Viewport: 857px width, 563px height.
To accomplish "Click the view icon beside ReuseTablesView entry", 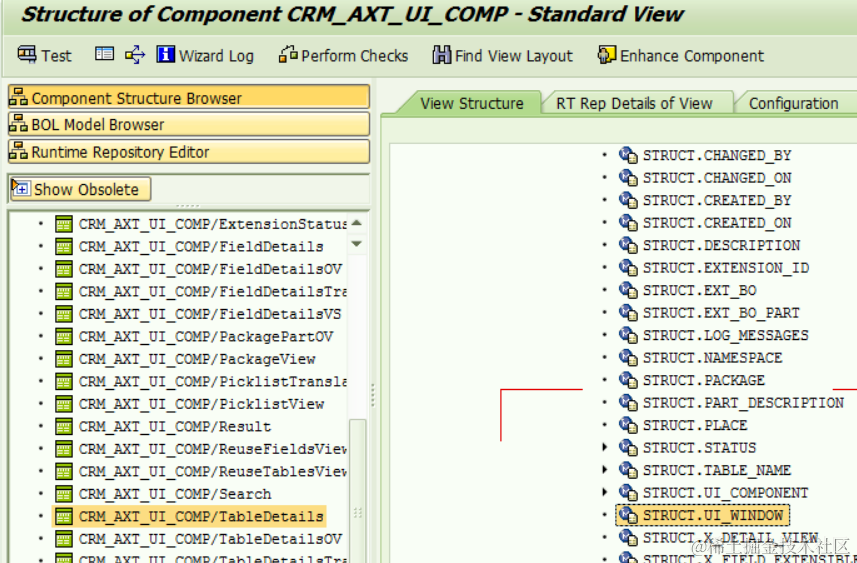I will point(64,471).
